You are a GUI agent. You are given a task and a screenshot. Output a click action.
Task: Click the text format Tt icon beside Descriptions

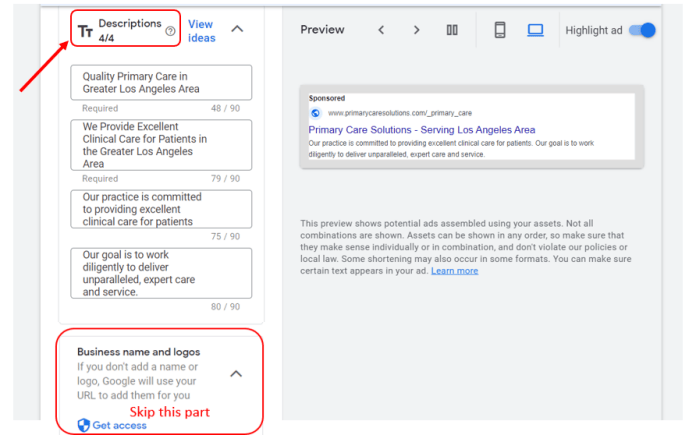click(85, 32)
